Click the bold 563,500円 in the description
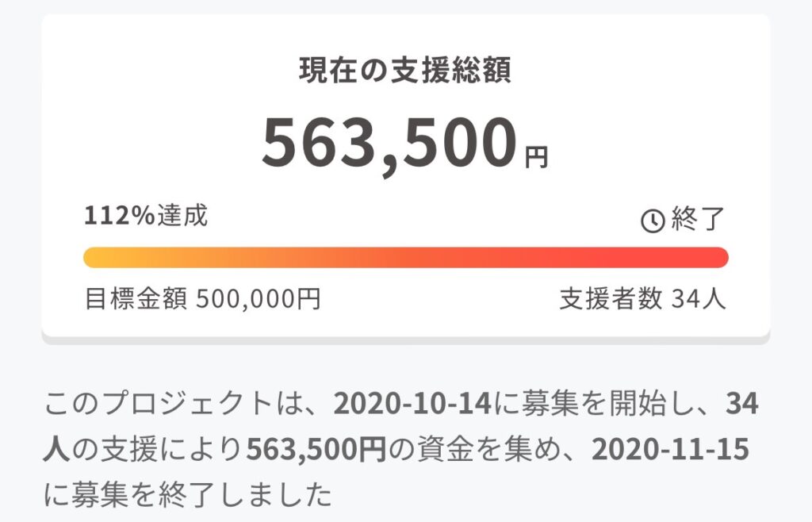This screenshot has height=522, width=812. point(316,451)
